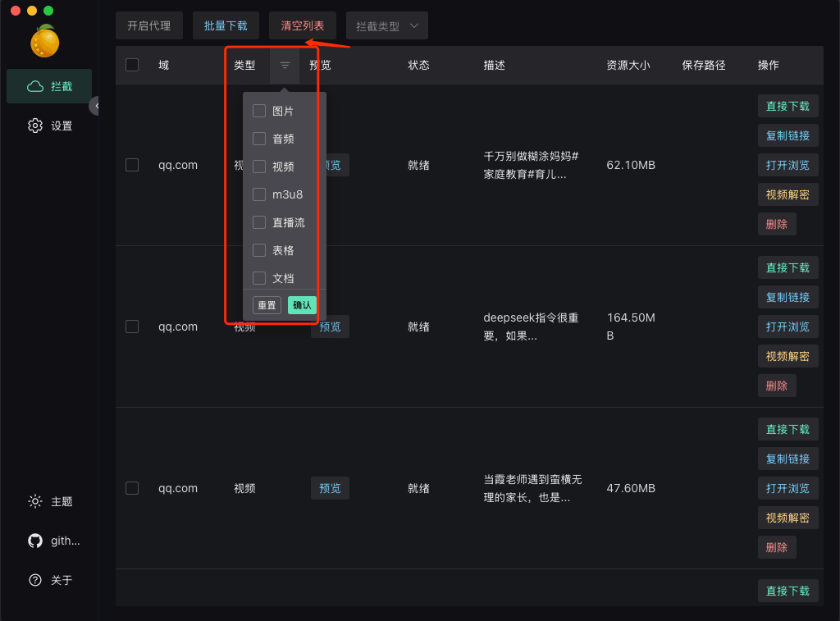Click the 保存路径 column header

point(703,65)
